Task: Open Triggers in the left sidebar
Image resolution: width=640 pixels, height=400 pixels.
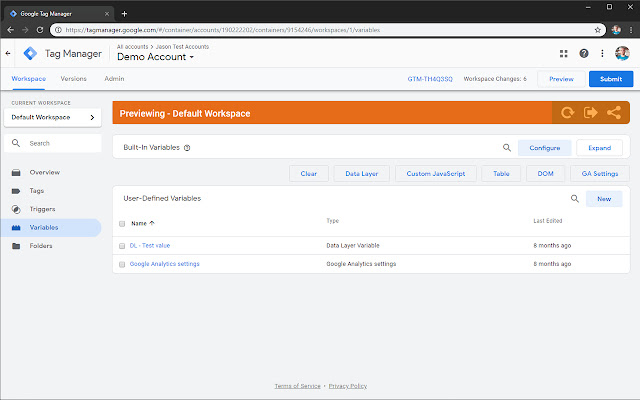Action: coord(42,209)
